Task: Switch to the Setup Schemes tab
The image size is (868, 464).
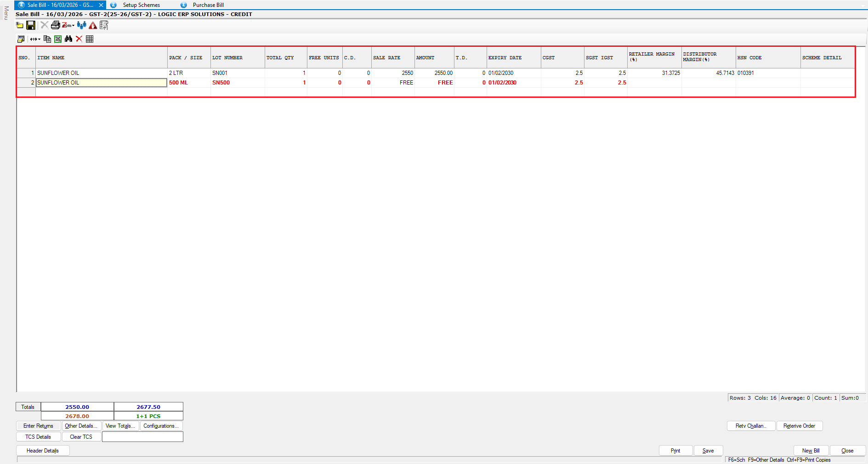Action: pyautogui.click(x=141, y=5)
